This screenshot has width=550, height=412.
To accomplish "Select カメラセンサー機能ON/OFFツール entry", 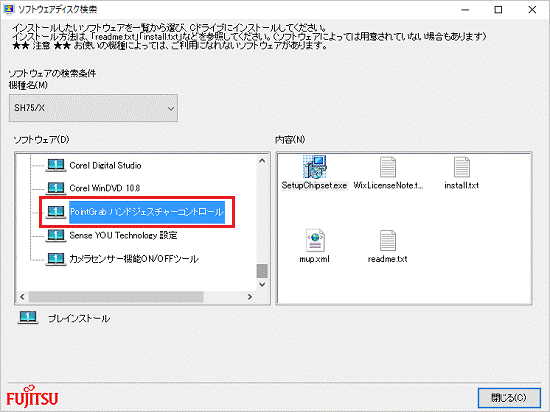I will [134, 259].
